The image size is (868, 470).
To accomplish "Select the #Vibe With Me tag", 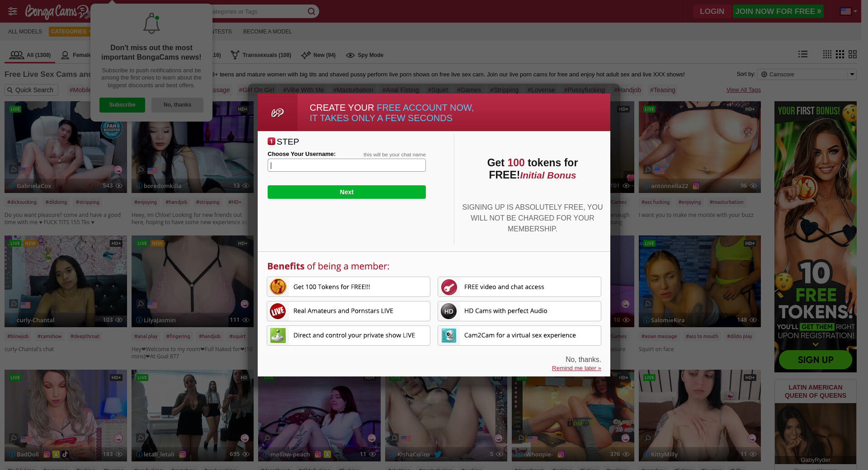I will (303, 90).
